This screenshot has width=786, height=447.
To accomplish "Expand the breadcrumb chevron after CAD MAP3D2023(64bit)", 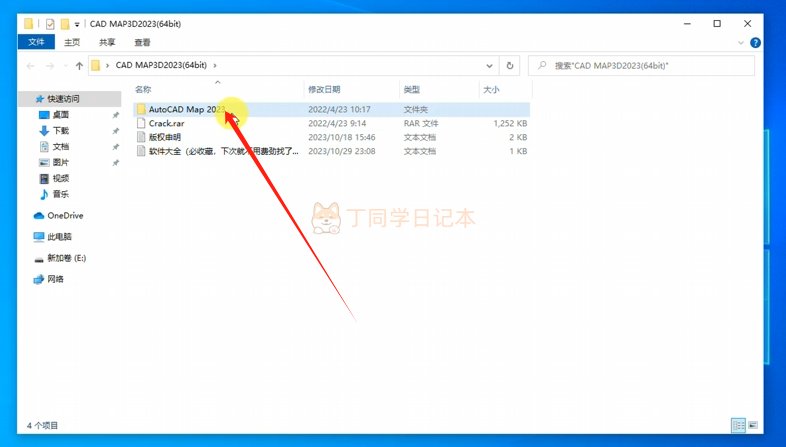I will [215, 66].
